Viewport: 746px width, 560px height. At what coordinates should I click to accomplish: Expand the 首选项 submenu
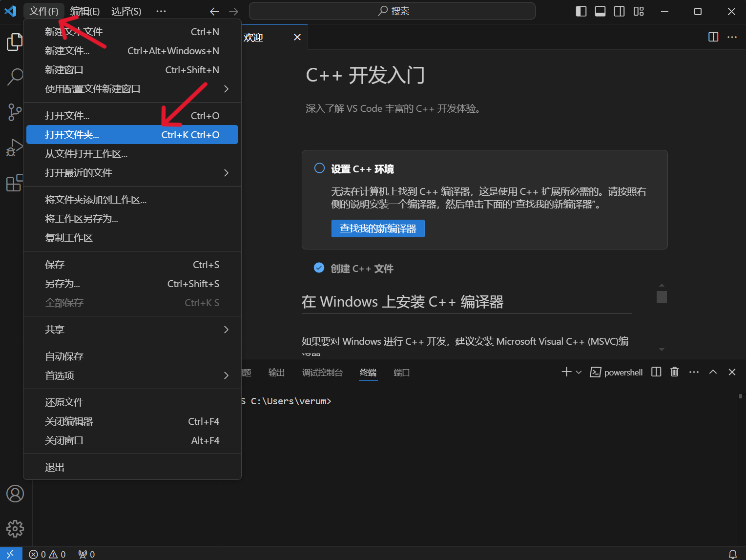coord(132,375)
